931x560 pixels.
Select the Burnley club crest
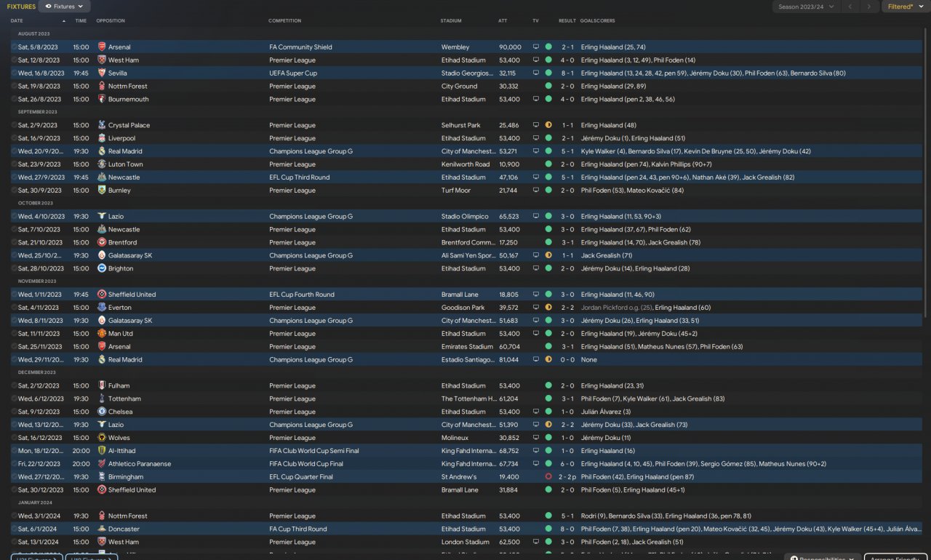click(102, 191)
